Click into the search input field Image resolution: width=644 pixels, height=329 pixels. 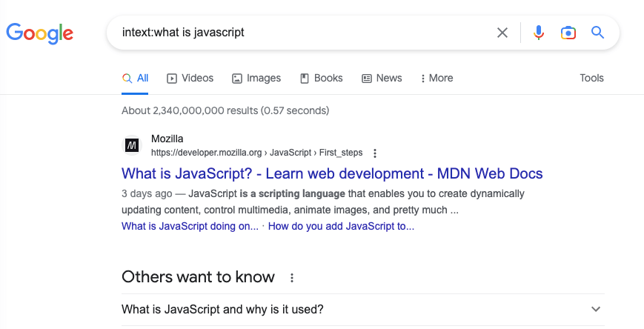tap(296, 33)
